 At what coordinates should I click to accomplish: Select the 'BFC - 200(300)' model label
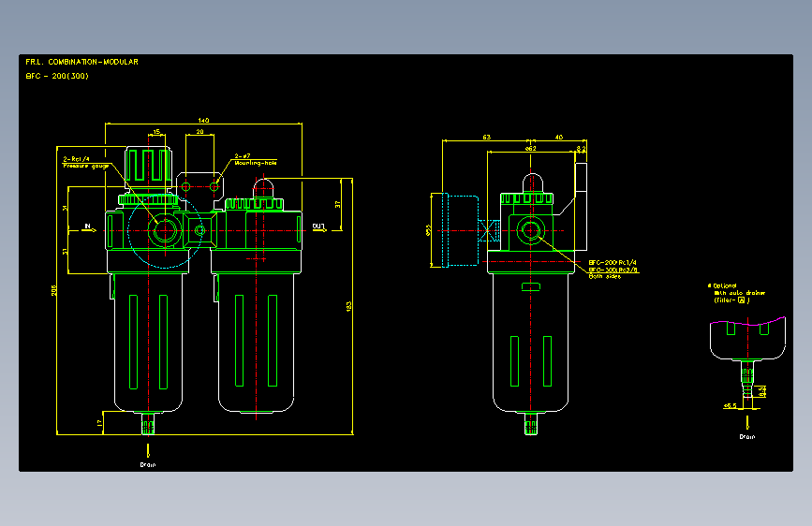click(x=57, y=76)
